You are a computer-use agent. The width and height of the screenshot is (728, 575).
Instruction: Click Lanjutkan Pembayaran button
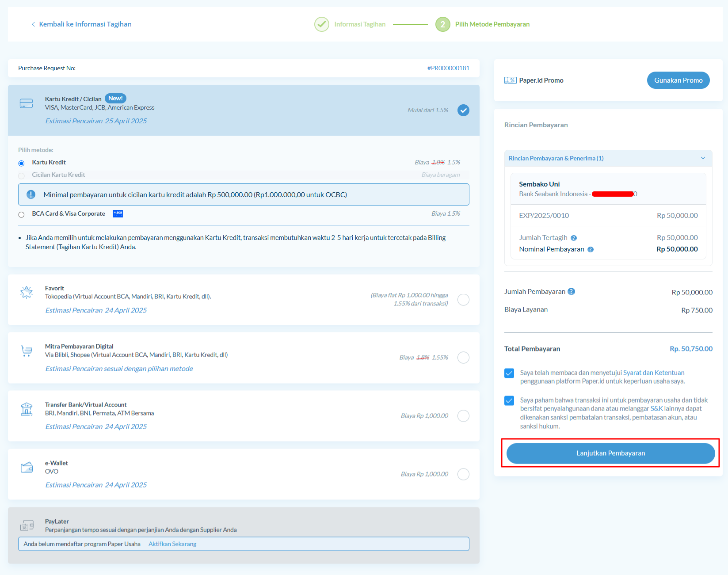[610, 453]
